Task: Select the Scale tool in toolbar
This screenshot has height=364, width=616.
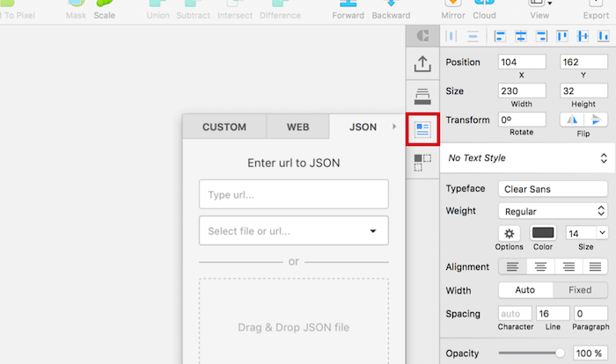Action: 104,4
